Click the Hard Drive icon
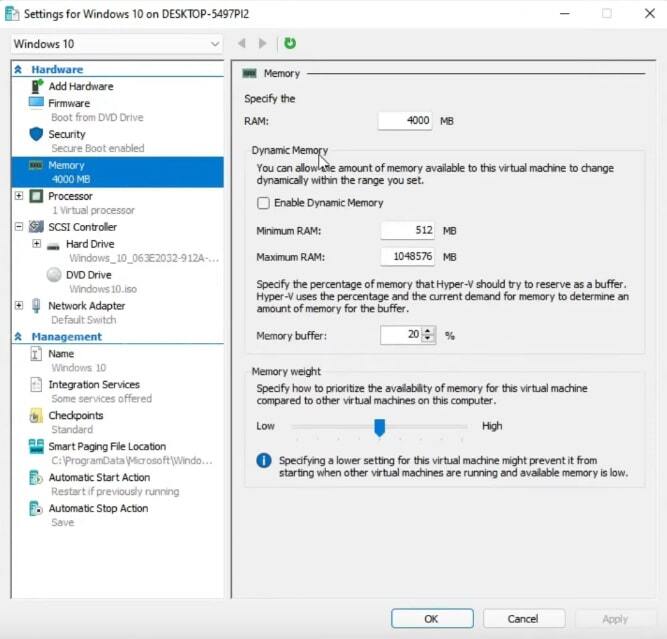Viewport: 667px width, 639px height. pos(53,245)
